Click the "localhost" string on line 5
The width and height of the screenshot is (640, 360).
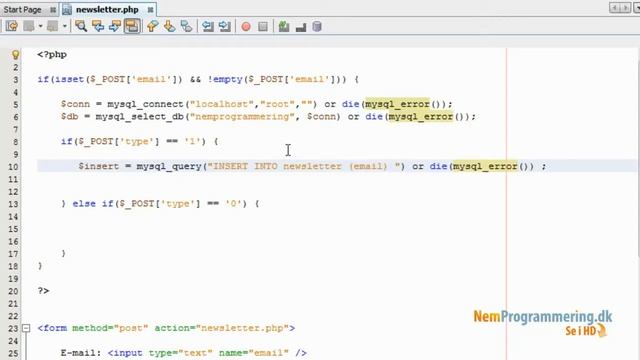(x=222, y=104)
